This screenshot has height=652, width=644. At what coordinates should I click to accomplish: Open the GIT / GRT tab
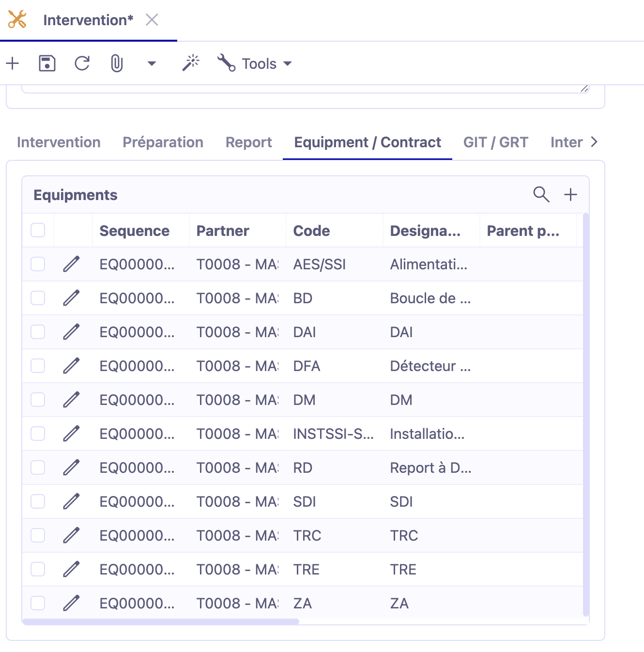pos(495,142)
